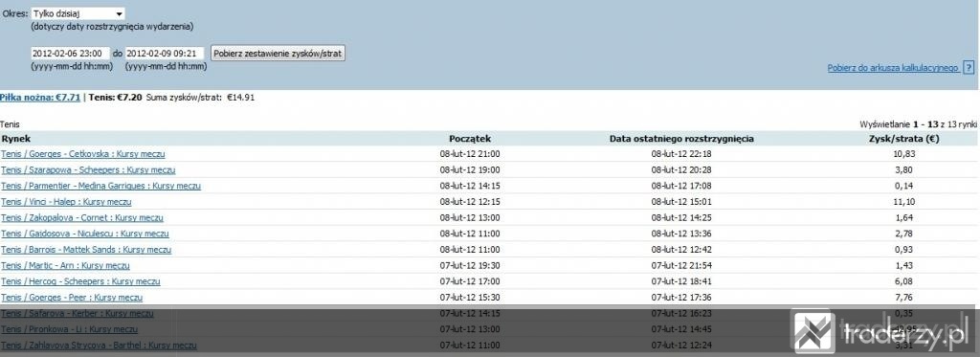The height and width of the screenshot is (357, 980).
Task: Open Zakopalova - Cornet market link
Action: click(x=82, y=217)
